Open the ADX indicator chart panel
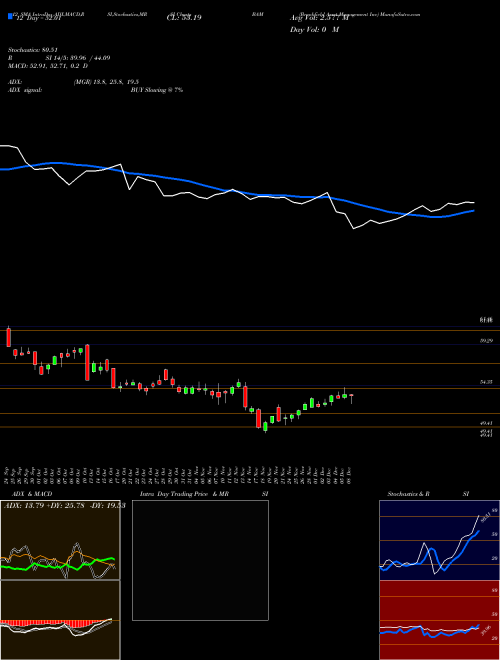The width and height of the screenshot is (500, 660). (60, 540)
